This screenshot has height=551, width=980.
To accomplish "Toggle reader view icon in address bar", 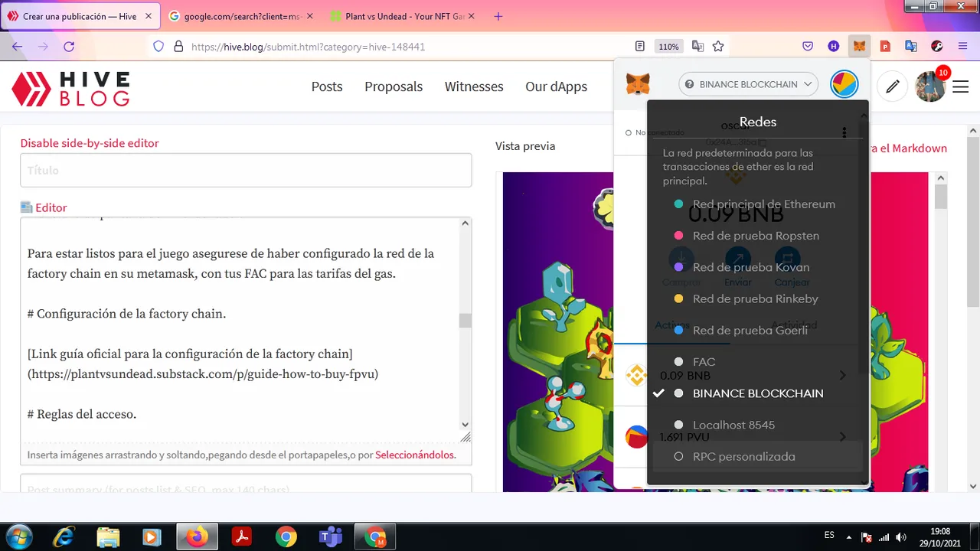I will (x=640, y=46).
